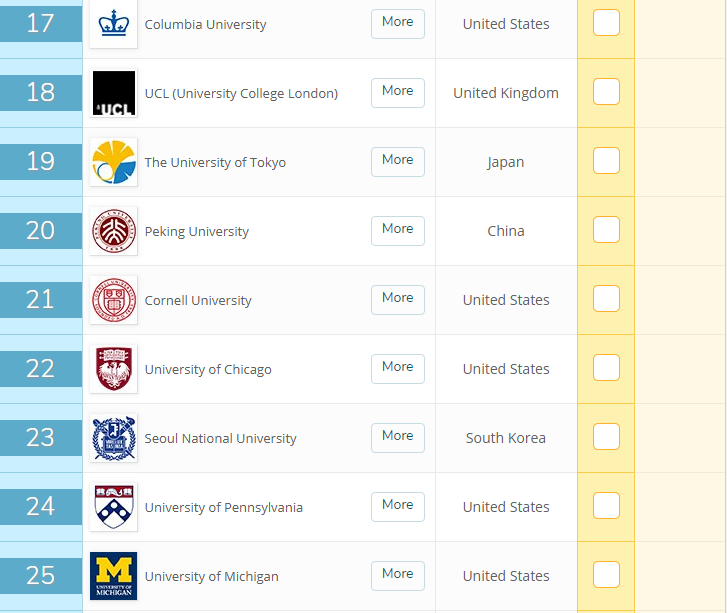Click the Cornell University seal logo
727x613 pixels.
(113, 300)
